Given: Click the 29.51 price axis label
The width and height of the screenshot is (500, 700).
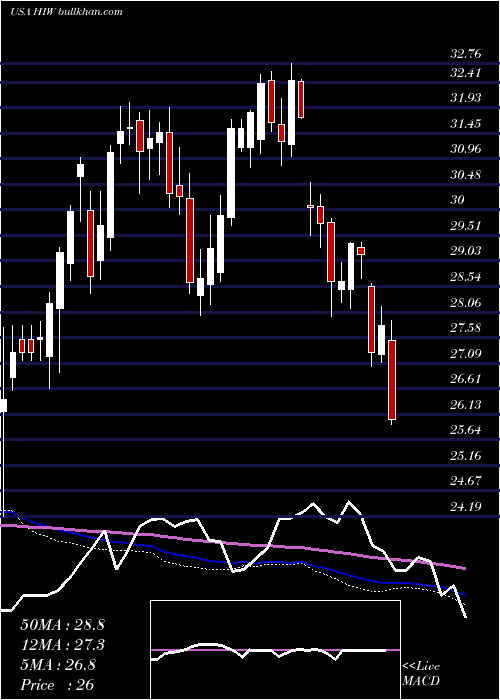Looking at the screenshot, I should 466,226.
